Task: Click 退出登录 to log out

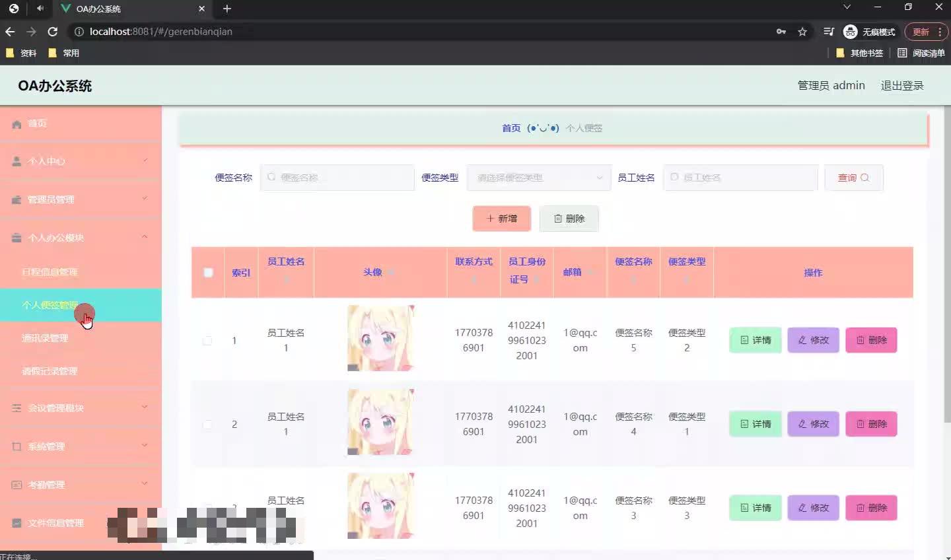Action: (902, 85)
